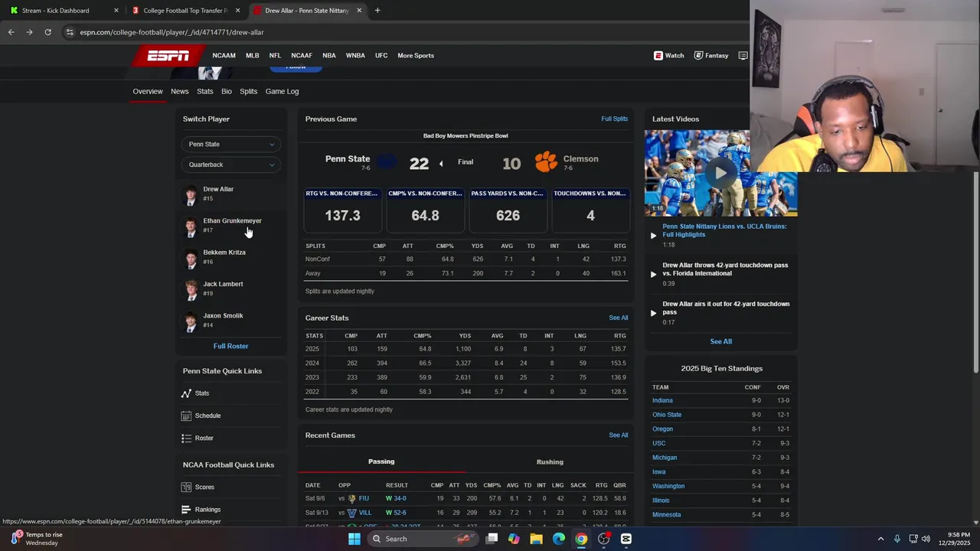Click See All for Recent Games
The width and height of the screenshot is (980, 551).
(618, 435)
